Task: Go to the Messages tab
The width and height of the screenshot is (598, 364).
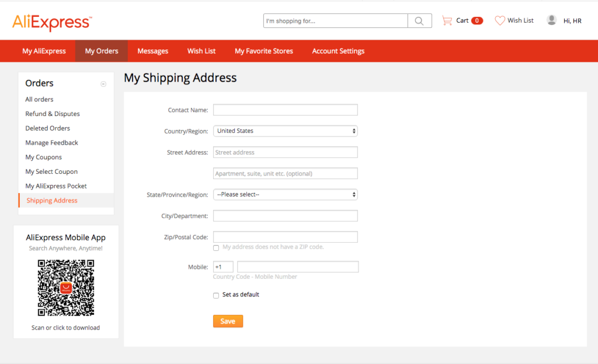Action: pyautogui.click(x=152, y=51)
